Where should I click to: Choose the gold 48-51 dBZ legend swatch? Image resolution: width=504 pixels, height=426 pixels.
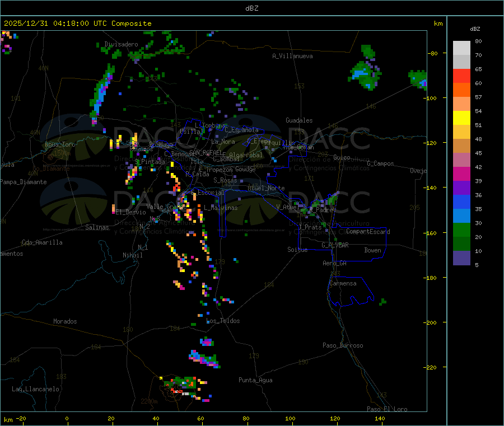tap(461, 132)
